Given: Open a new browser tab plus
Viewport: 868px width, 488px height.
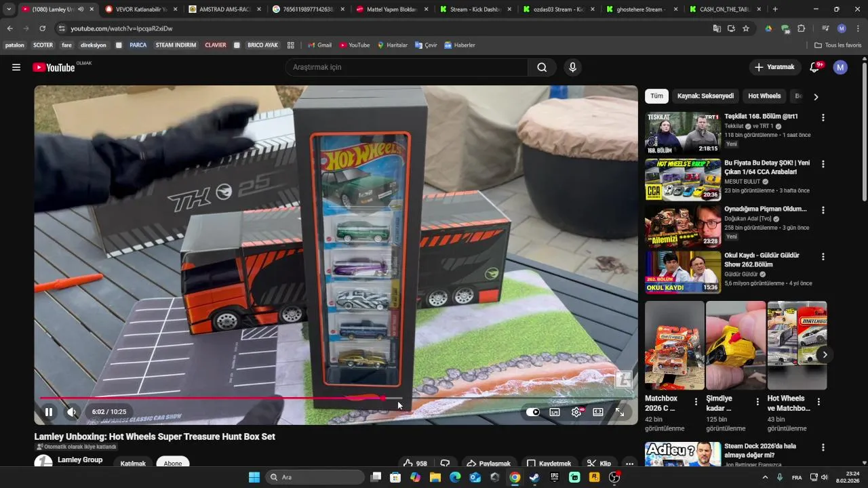Looking at the screenshot, I should point(775,9).
